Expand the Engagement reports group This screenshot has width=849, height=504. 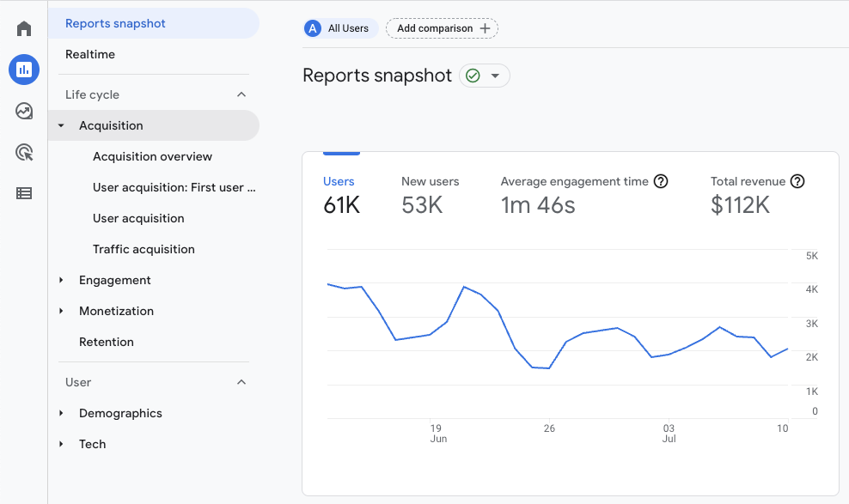click(60, 280)
